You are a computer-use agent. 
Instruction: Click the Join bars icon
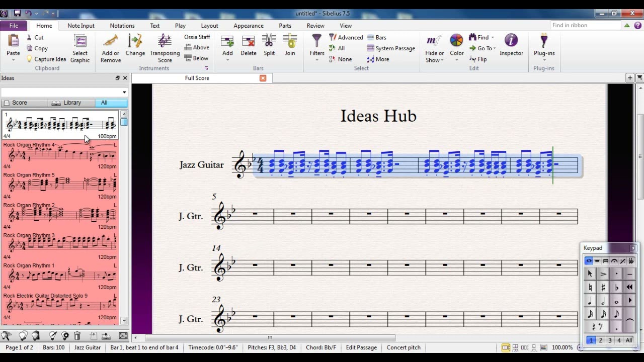point(290,41)
